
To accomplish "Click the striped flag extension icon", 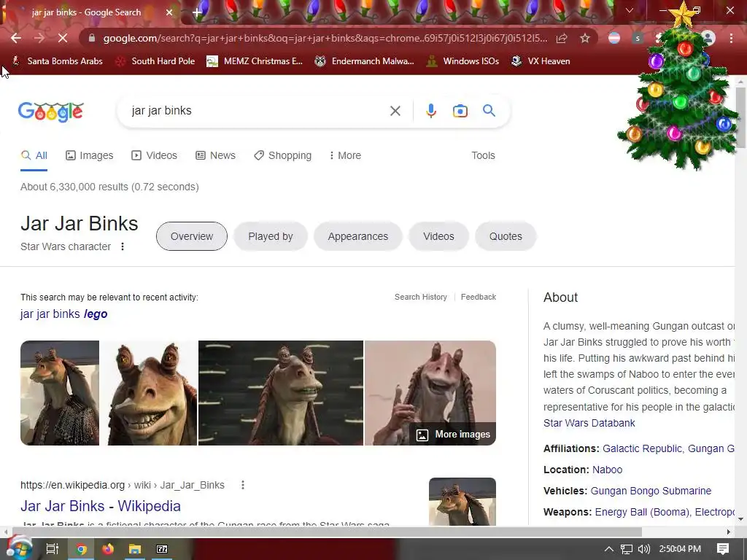I will [x=614, y=38].
